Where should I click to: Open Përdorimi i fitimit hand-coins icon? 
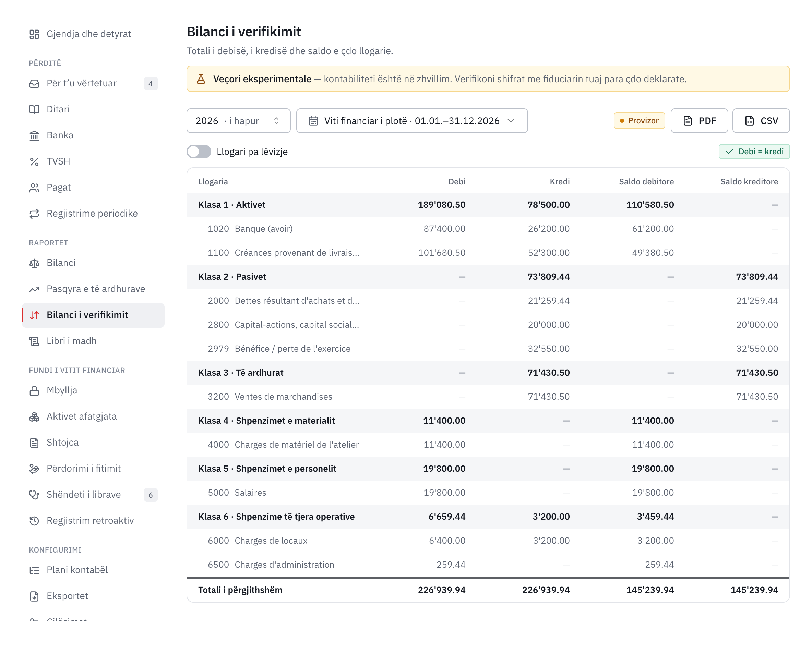[34, 469]
